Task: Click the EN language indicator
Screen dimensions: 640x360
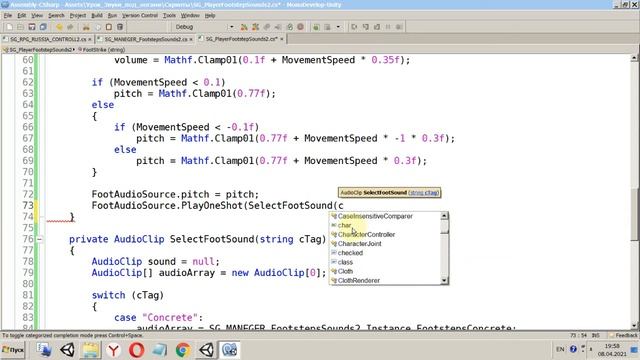Action: coord(560,349)
